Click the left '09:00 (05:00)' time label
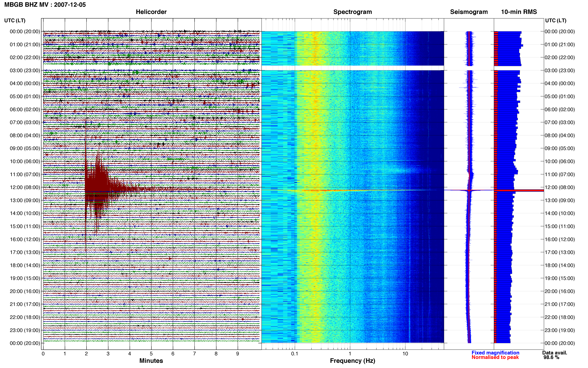The width and height of the screenshot is (588, 368). click(x=25, y=148)
